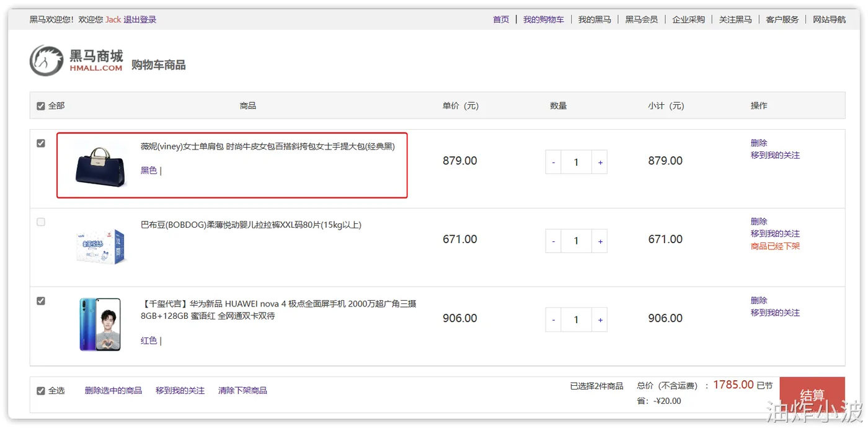The width and height of the screenshot is (868, 428).
Task: Go to 首页 in top navigation
Action: 501,19
